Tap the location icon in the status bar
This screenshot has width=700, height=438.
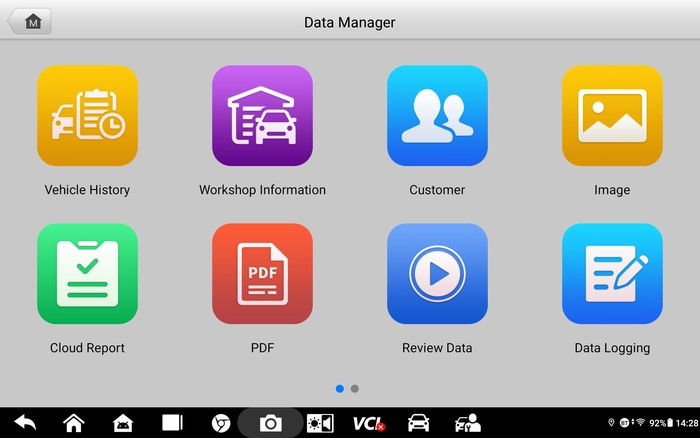pos(612,422)
